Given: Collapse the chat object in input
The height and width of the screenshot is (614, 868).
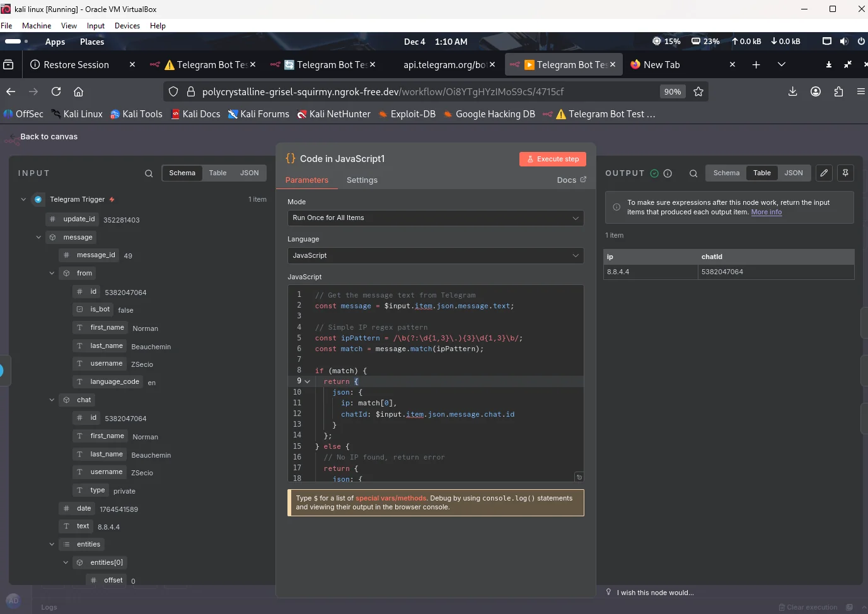Looking at the screenshot, I should click(52, 400).
